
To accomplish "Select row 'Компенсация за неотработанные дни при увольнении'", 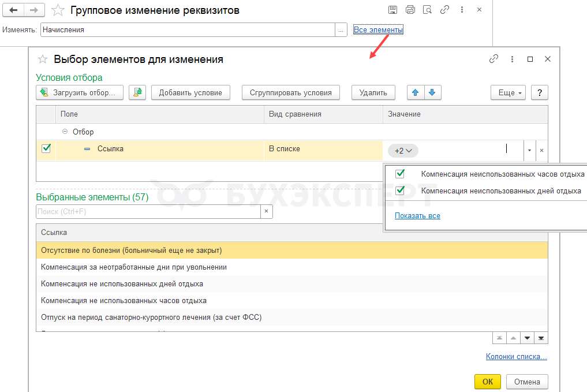I will [134, 267].
